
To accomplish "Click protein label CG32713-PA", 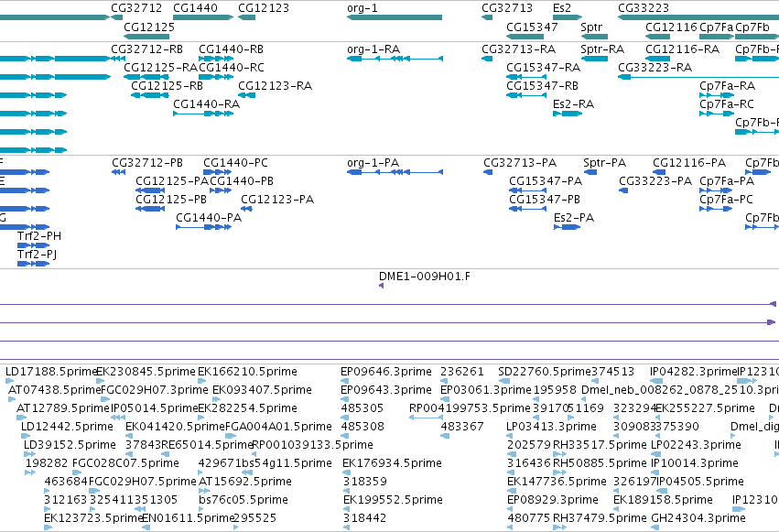I will (x=520, y=163).
